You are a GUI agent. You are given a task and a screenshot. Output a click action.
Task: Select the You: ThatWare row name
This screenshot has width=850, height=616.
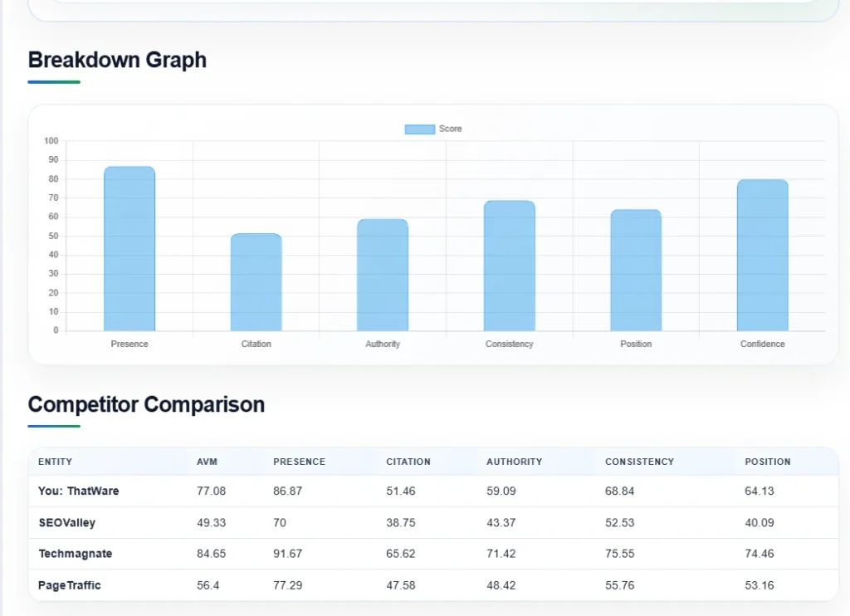79,491
